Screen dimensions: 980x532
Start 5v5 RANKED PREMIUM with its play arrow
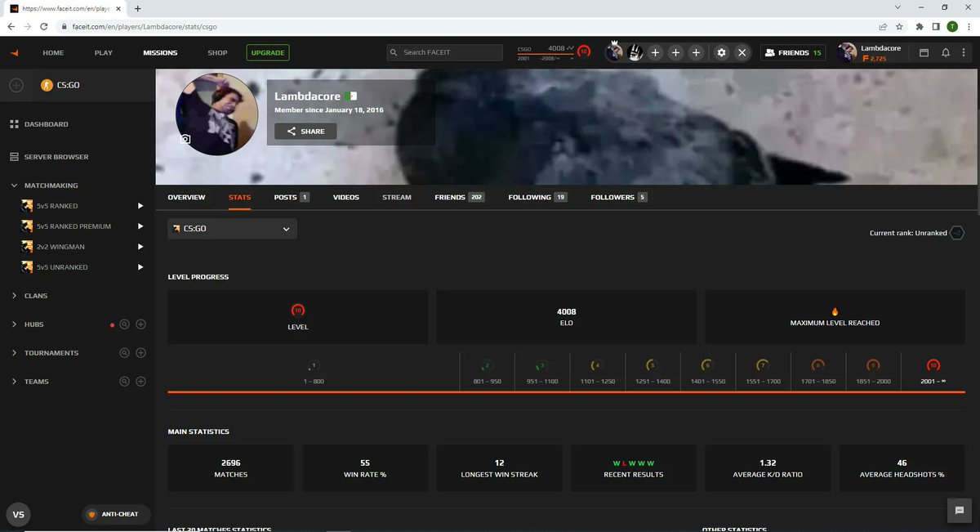tap(140, 226)
